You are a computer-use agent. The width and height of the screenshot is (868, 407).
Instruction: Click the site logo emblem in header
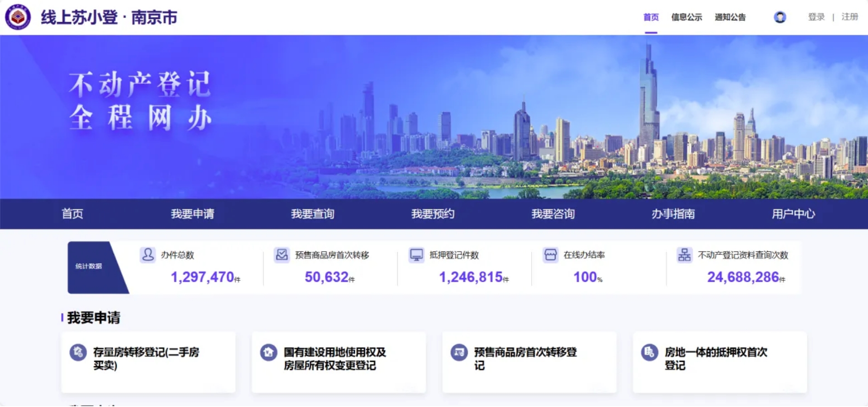18,17
